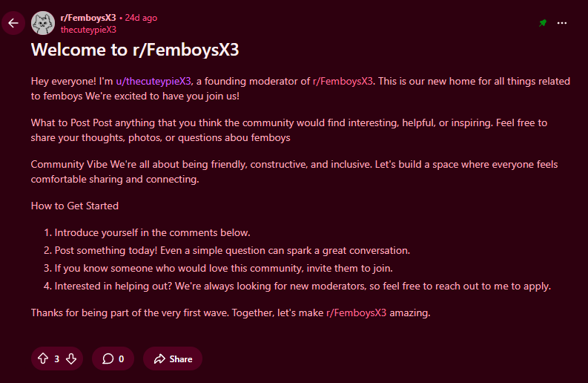Screen dimensions: 588x383
Task: Click the vote score number 3
Action: click(x=57, y=359)
